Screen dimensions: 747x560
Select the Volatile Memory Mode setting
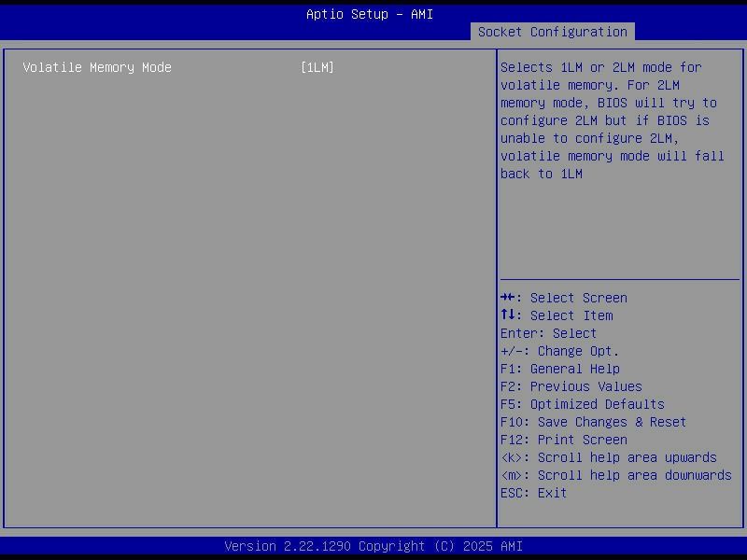[x=97, y=67]
